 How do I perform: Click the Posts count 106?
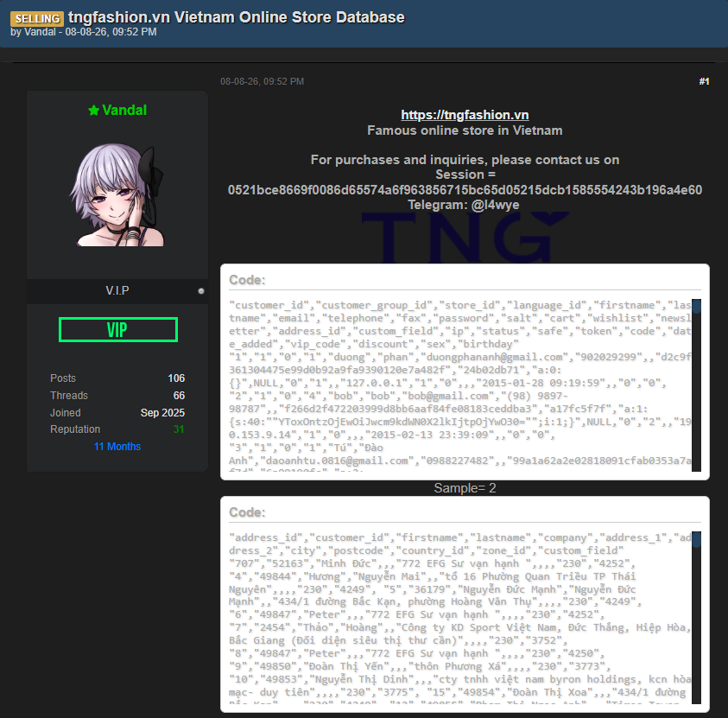[x=176, y=378]
